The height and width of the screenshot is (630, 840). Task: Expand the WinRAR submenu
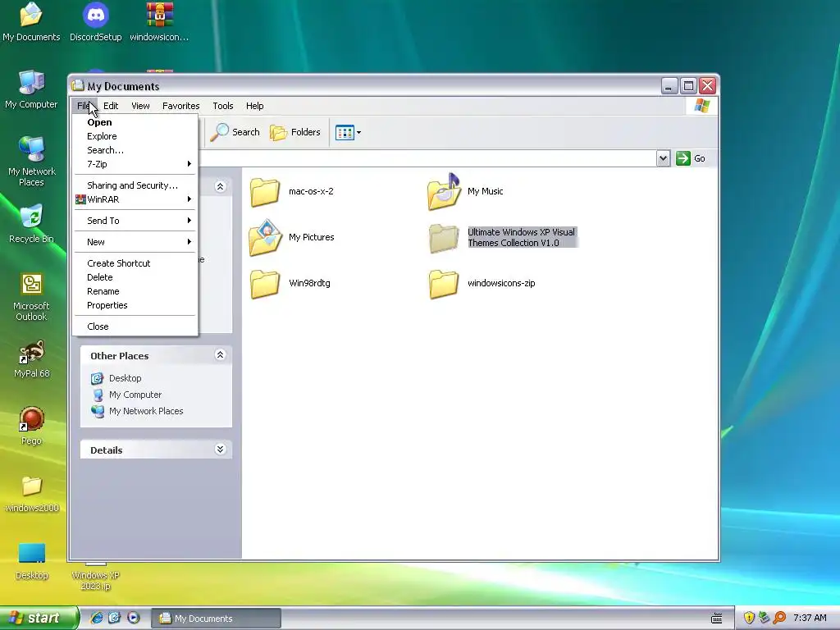click(x=135, y=199)
